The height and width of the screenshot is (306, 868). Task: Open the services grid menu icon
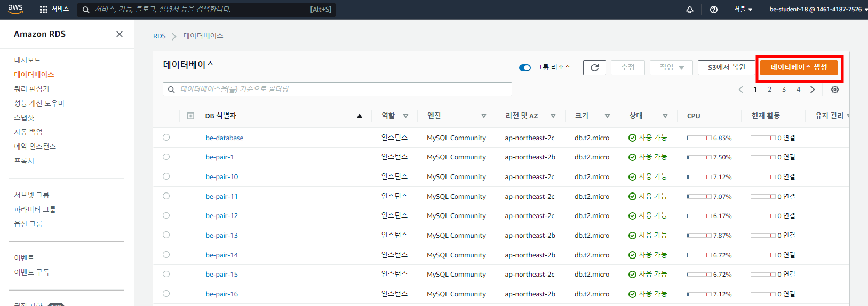pos(44,10)
